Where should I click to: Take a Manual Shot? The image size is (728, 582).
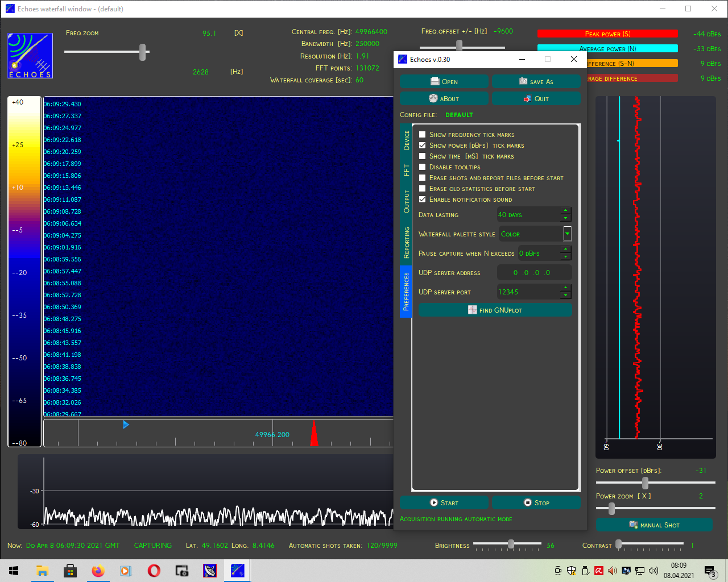[654, 525]
